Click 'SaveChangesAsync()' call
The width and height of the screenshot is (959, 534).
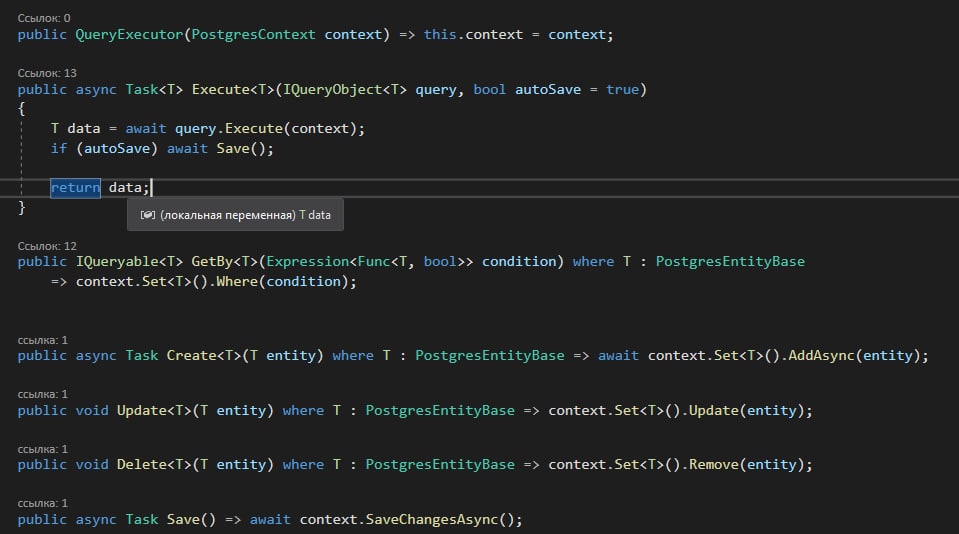click(x=440, y=519)
